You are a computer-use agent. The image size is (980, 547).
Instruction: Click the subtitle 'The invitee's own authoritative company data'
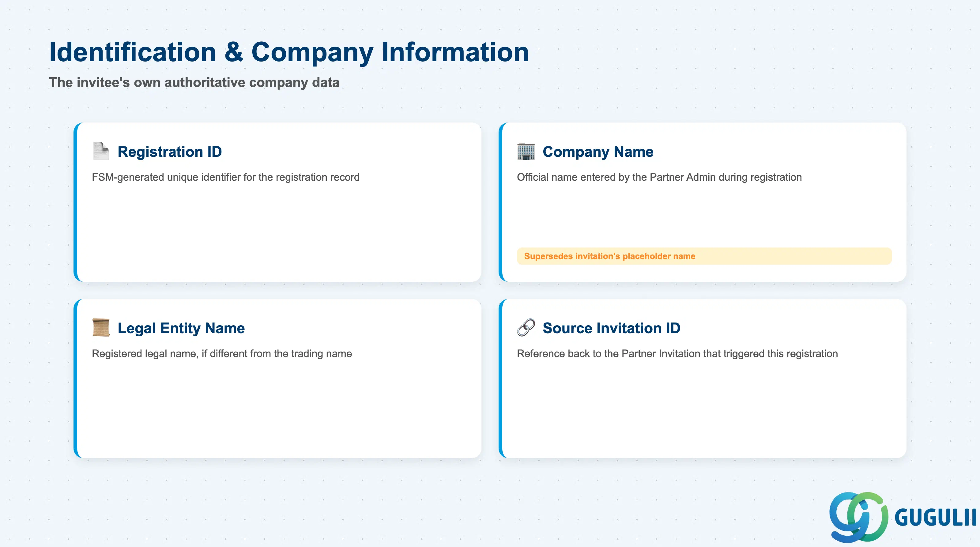(194, 83)
